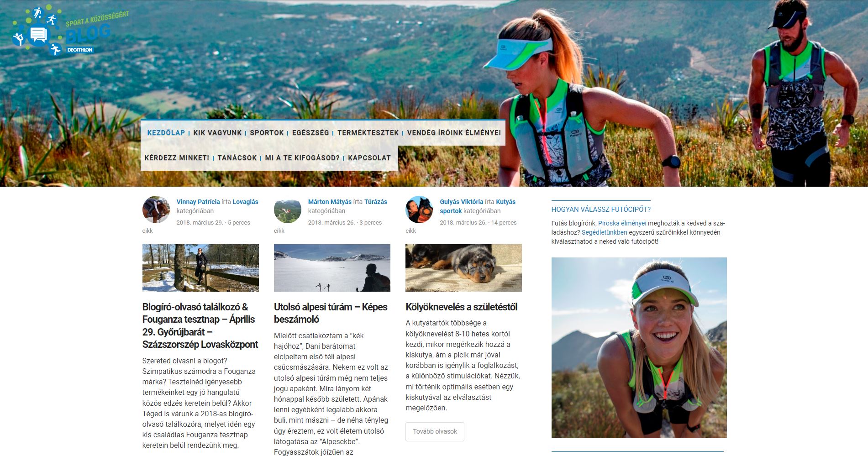Screen dimensions: 868x456
Task: Open the Tanácsok menu item
Action: coord(237,158)
